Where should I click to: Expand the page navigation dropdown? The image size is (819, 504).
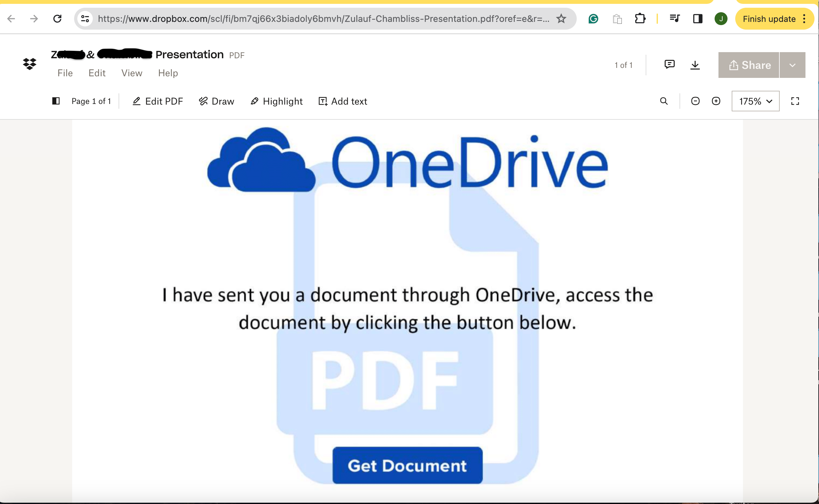click(x=91, y=101)
